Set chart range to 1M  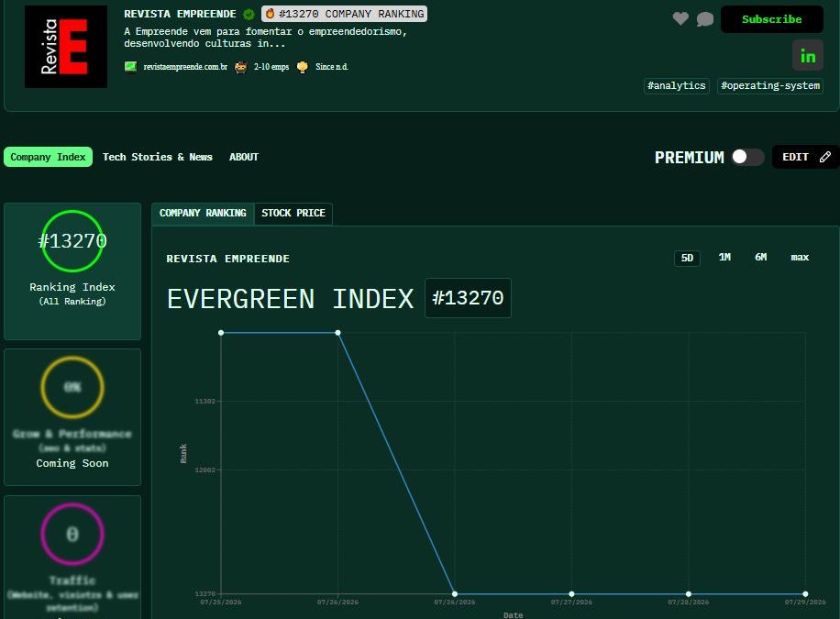(724, 258)
